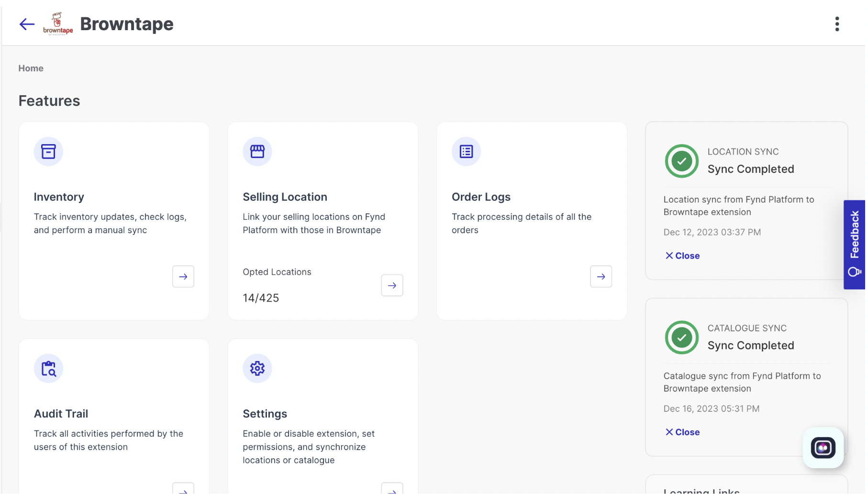
Task: Click the Browntape page title
Action: click(x=127, y=24)
